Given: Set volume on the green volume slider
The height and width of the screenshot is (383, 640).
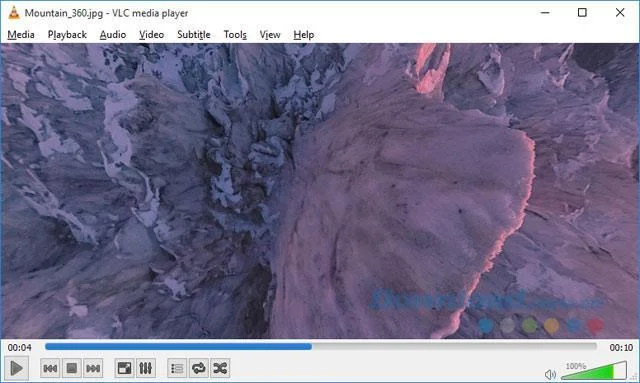Looking at the screenshot, I should (594, 370).
